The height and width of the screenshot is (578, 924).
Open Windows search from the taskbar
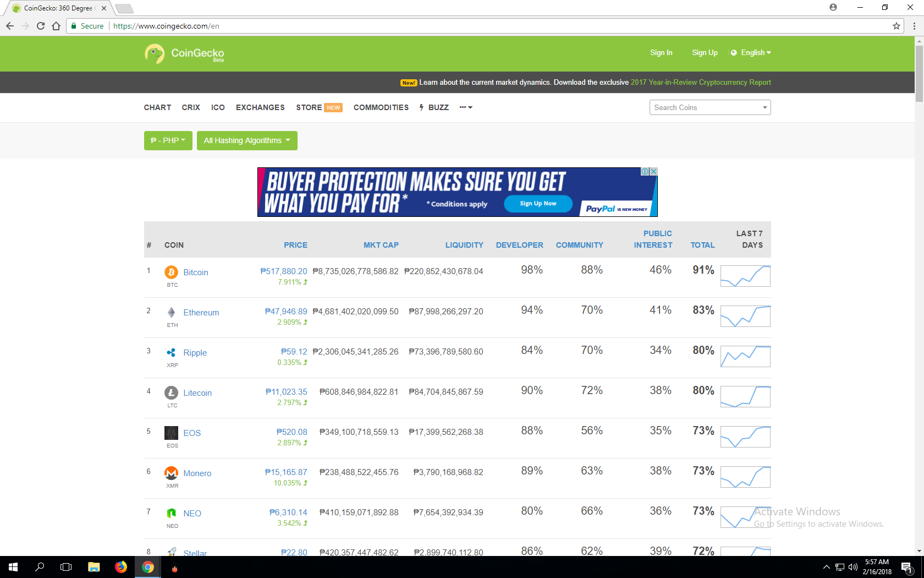pos(40,567)
